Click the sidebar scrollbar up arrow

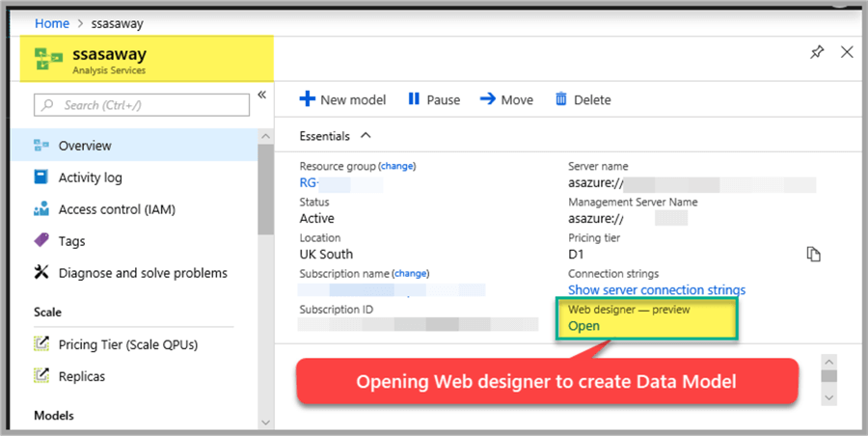tap(266, 136)
